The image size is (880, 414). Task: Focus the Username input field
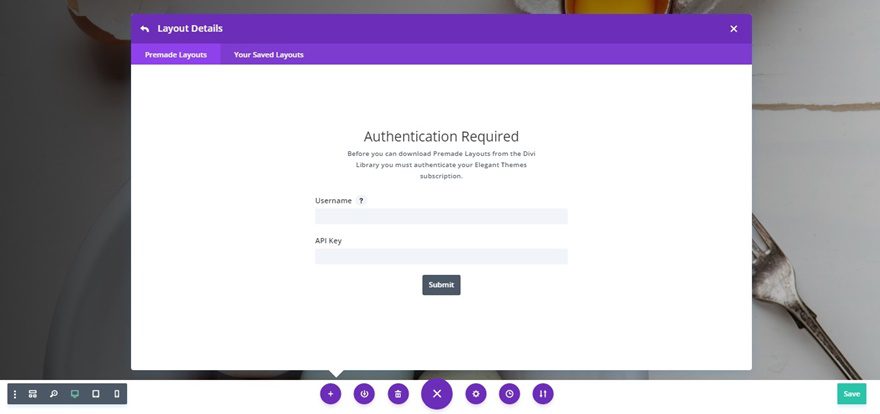pyautogui.click(x=441, y=217)
